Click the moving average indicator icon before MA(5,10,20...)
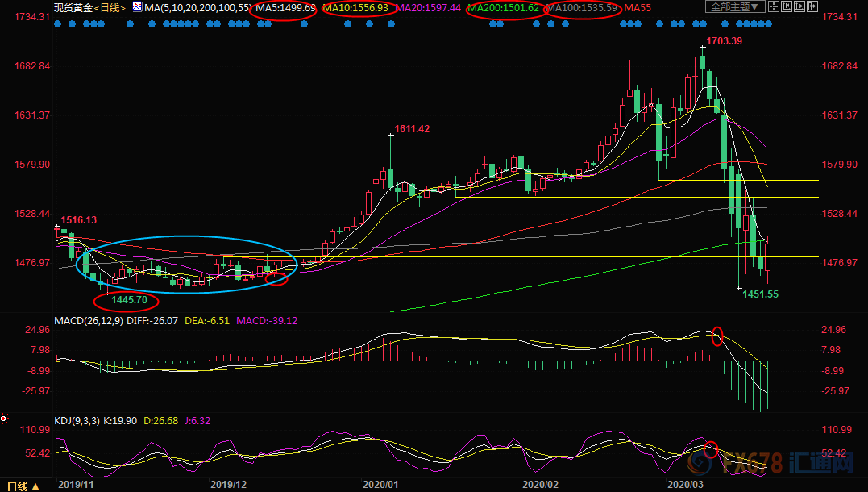868x492 pixels. pos(136,7)
